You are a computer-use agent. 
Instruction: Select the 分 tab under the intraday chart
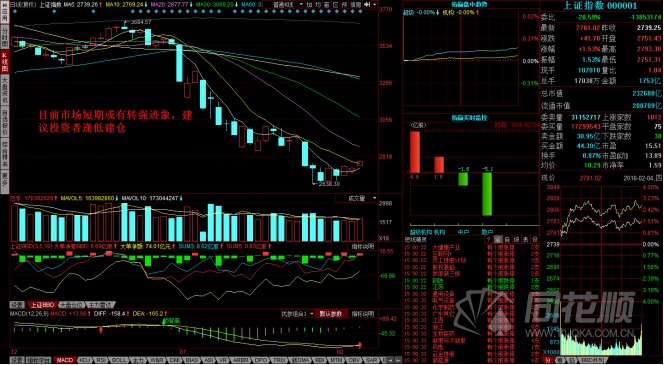tap(547, 360)
